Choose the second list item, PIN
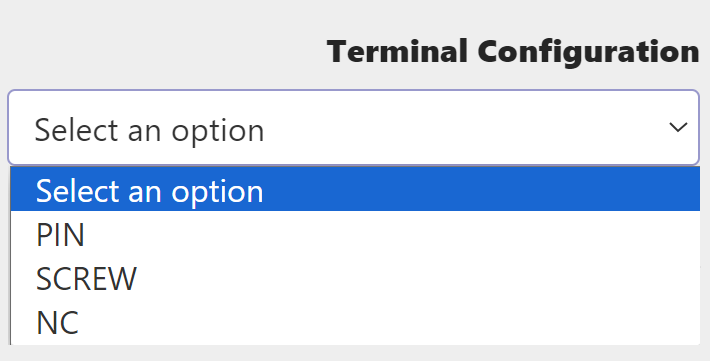 point(355,234)
